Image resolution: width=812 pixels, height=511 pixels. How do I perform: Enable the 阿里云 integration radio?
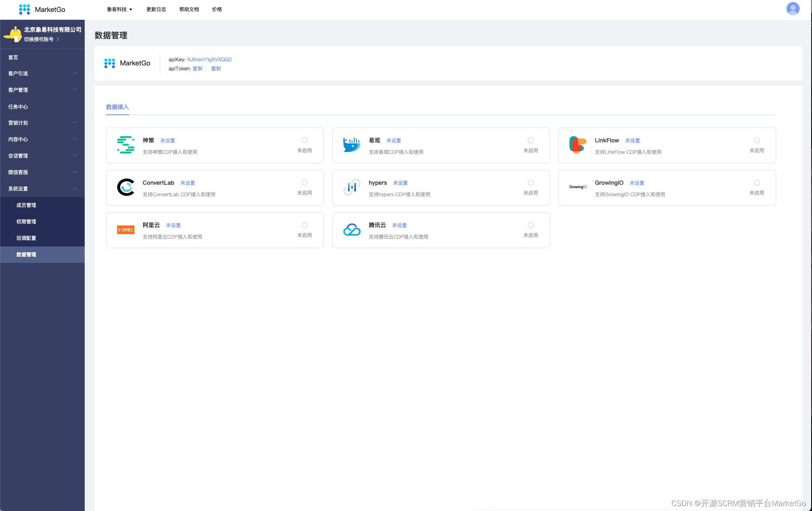click(x=305, y=225)
